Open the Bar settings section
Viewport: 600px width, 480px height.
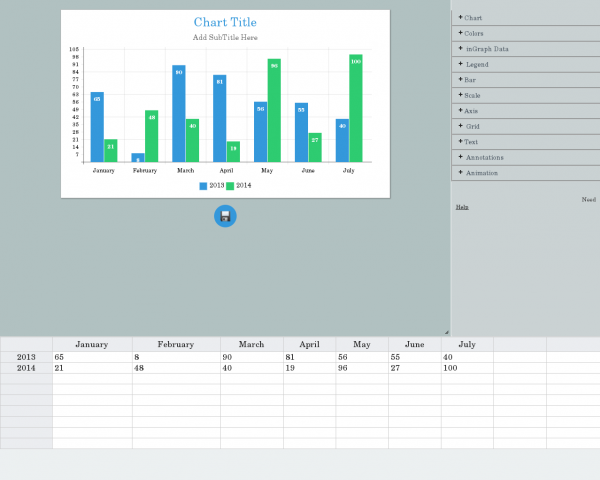[x=468, y=80]
